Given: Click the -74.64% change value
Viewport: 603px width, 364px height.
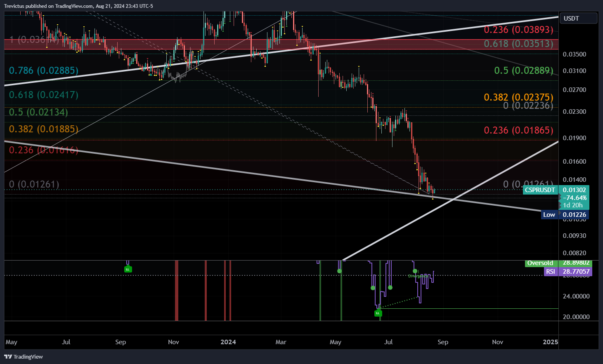Looking at the screenshot, I should coord(575,197).
